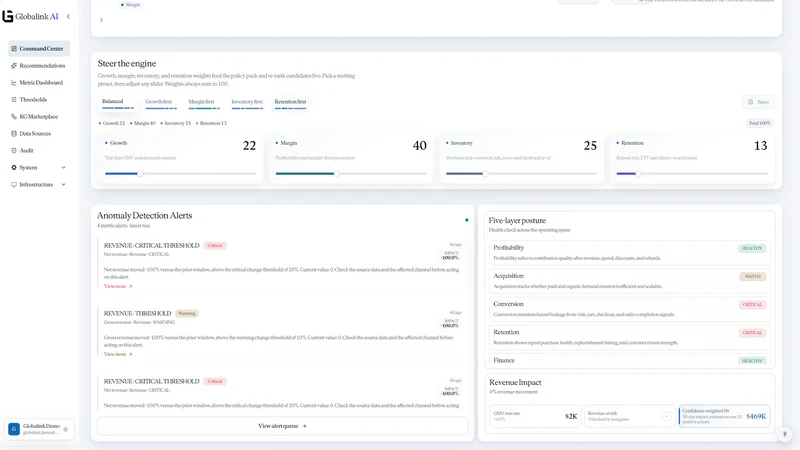Viewport: 800px width, 450px height.
Task: Navigate to KG Marketplace
Action: click(x=39, y=116)
